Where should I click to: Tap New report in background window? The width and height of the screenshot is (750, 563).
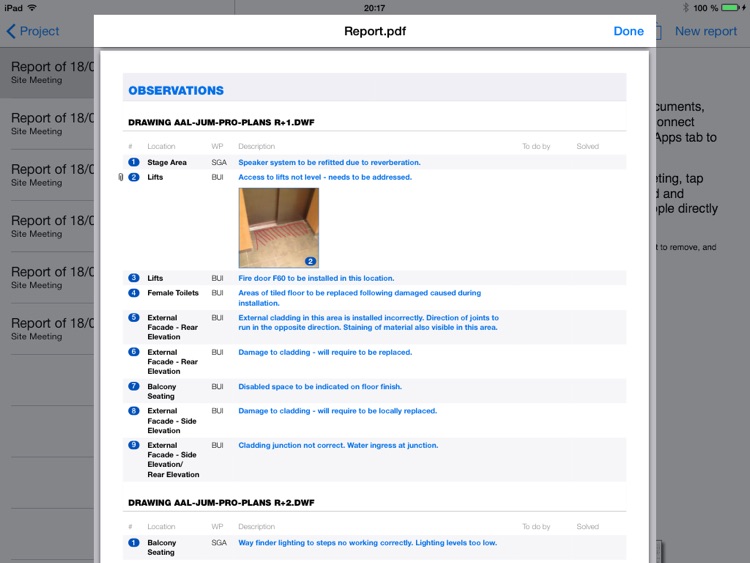click(x=706, y=31)
